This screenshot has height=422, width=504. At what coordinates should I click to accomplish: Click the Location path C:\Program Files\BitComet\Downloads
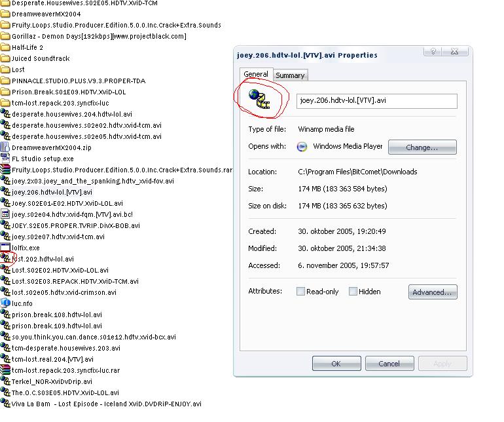(x=357, y=172)
